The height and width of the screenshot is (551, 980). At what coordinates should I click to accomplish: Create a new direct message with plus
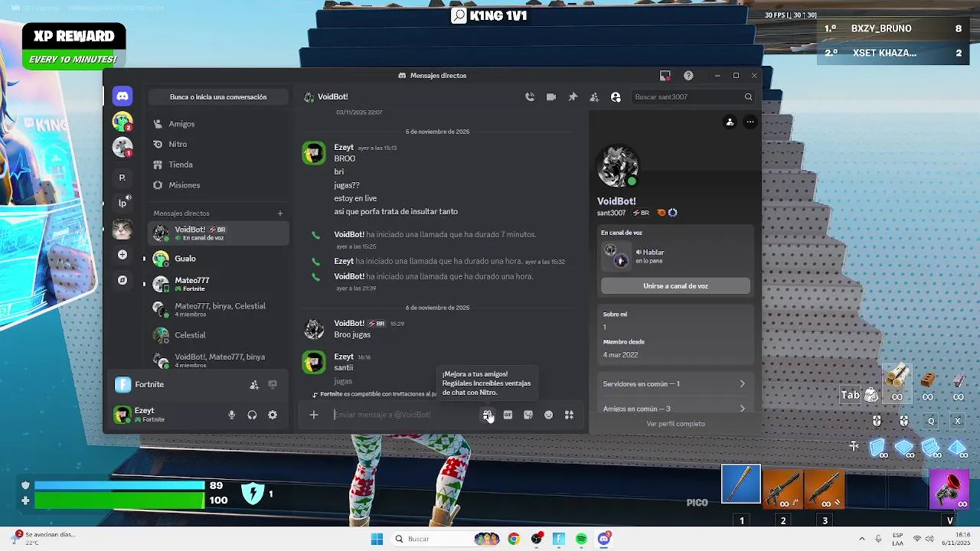[280, 214]
